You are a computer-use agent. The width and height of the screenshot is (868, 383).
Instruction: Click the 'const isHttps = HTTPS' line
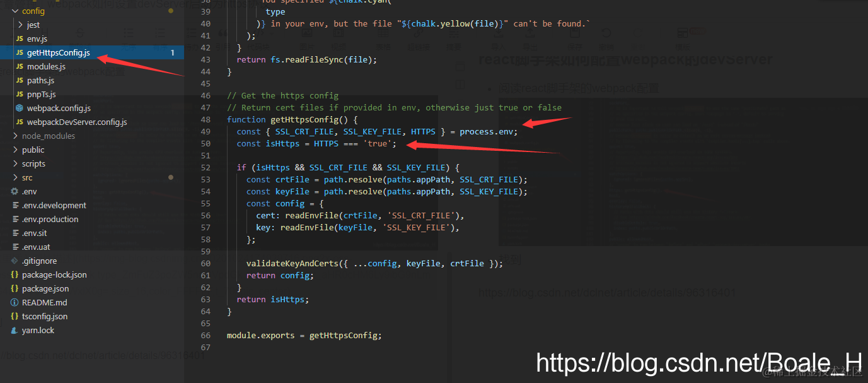(316, 144)
